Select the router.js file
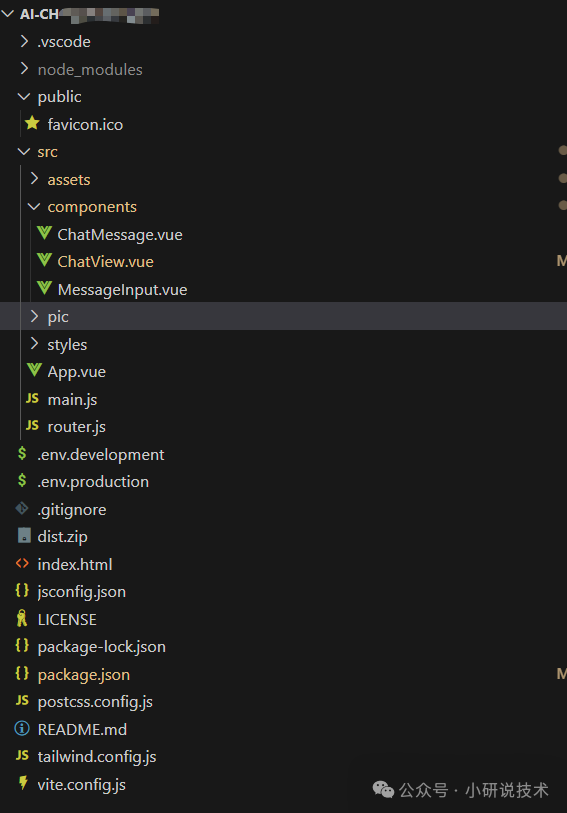Viewport: 567px width, 813px height. coord(77,427)
